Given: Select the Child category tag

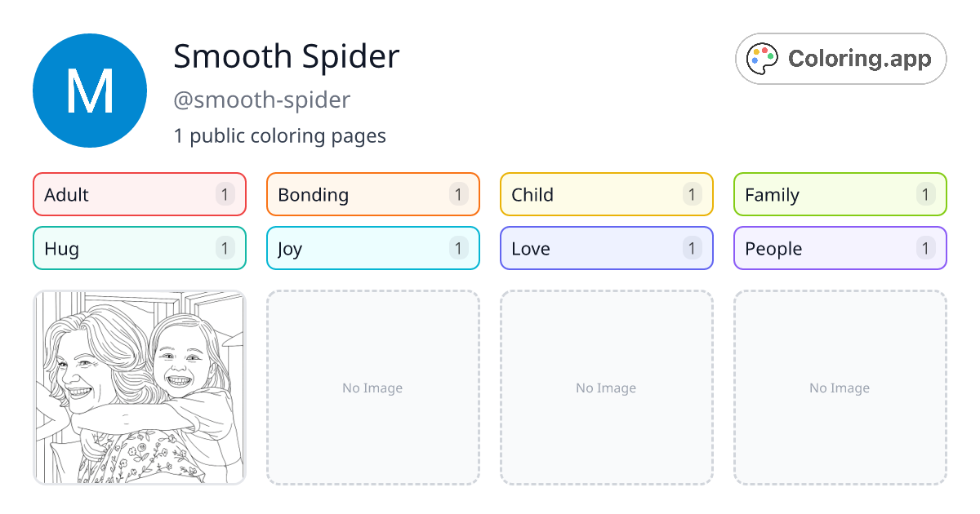Looking at the screenshot, I should 606,194.
